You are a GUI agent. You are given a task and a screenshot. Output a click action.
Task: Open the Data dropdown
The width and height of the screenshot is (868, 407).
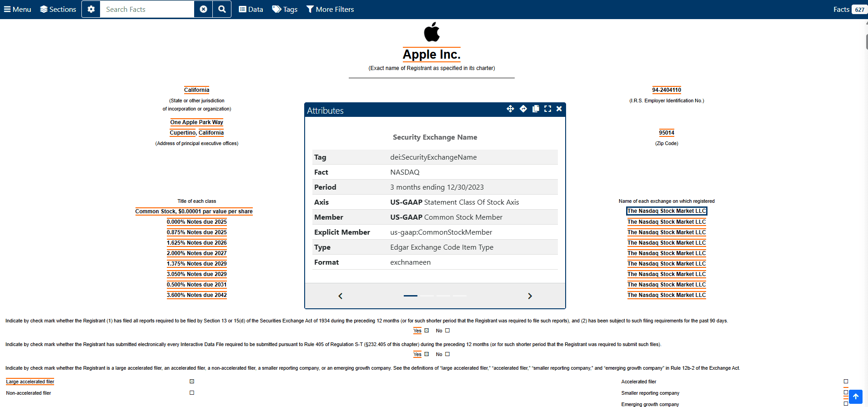251,9
